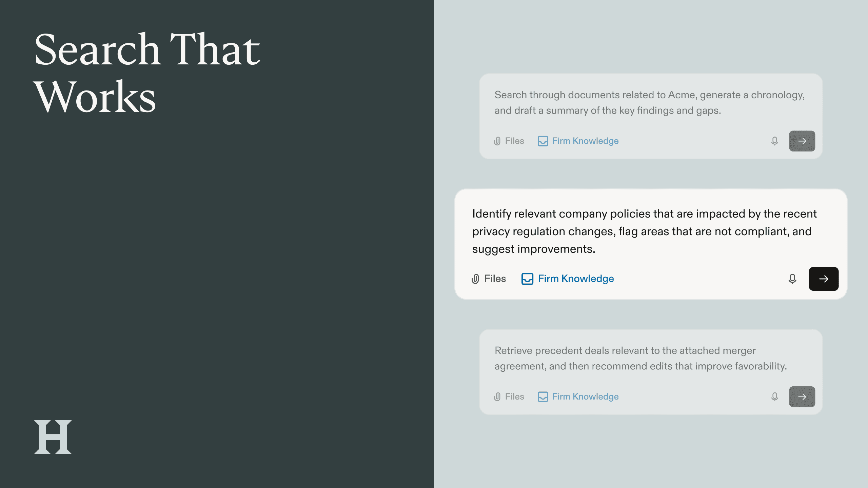Click the paperclip Files icon in the middle card

[x=475, y=279]
